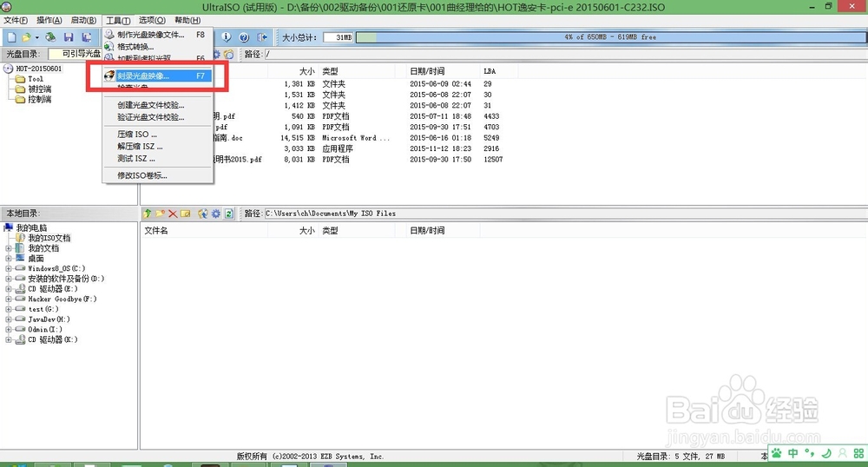Click the Exit door toolbar icon

[x=262, y=37]
